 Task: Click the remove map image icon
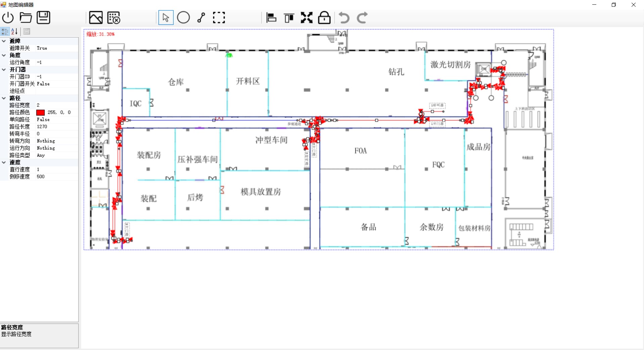click(114, 17)
